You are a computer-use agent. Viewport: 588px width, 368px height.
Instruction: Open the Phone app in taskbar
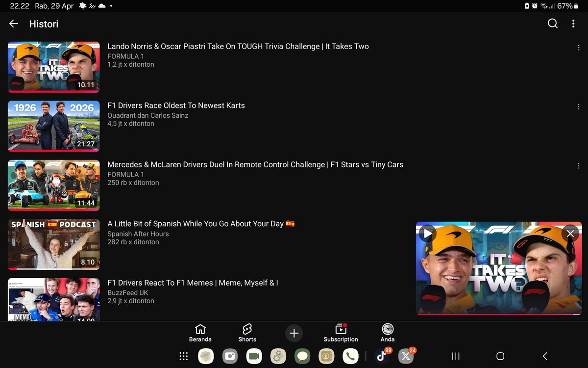[x=350, y=356]
